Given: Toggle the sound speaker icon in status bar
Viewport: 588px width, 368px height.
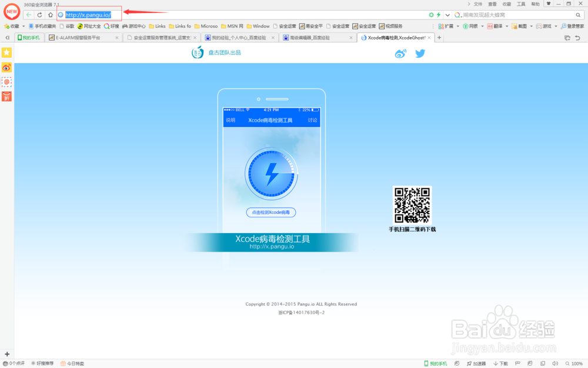Looking at the screenshot, I should click(x=555, y=363).
